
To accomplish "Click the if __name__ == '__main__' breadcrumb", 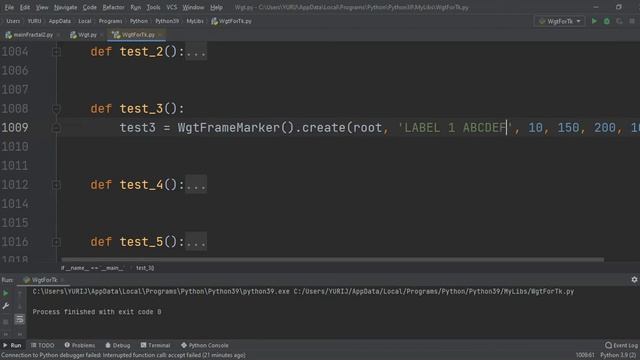I will 93,268.
